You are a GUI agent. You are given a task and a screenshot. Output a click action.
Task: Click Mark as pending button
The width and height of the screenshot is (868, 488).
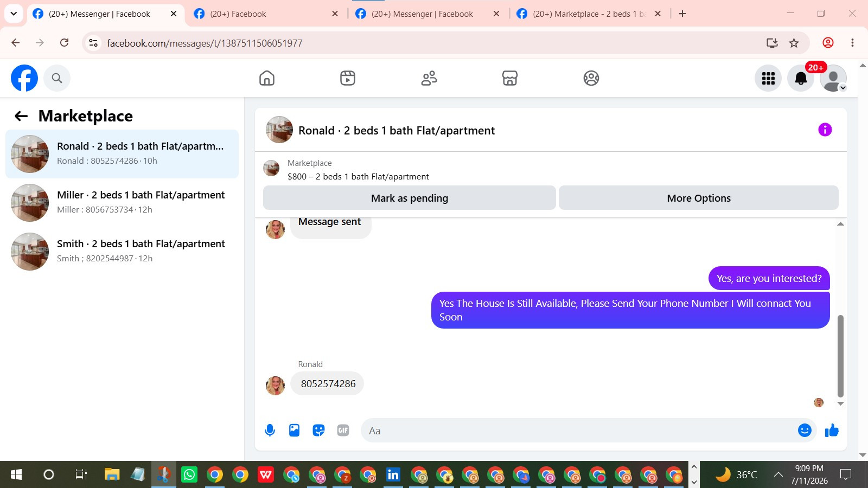click(x=410, y=198)
